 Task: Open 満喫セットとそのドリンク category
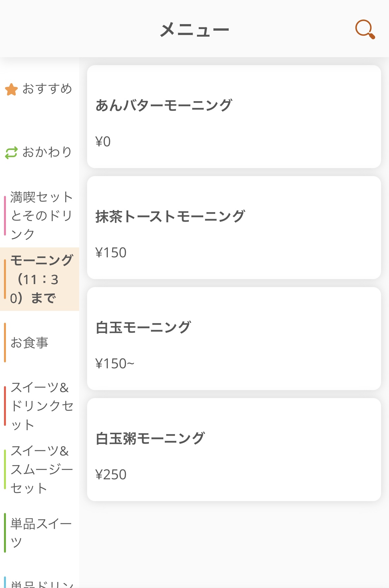pyautogui.click(x=40, y=216)
